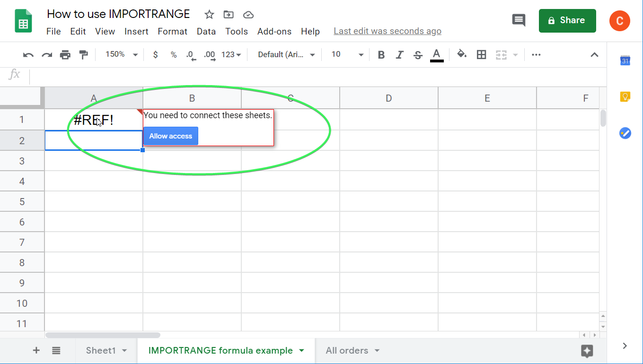This screenshot has width=643, height=364.
Task: Open the Add-ons menu
Action: click(274, 32)
